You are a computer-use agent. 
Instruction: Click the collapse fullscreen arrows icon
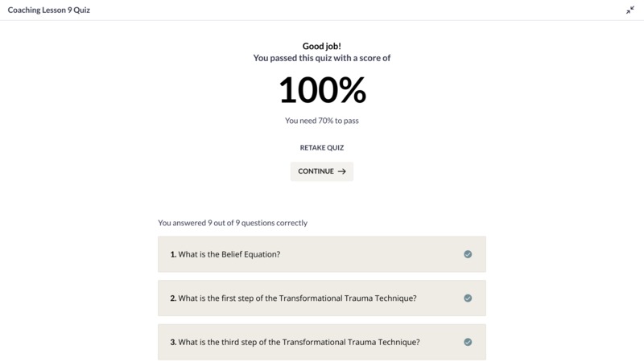click(630, 10)
